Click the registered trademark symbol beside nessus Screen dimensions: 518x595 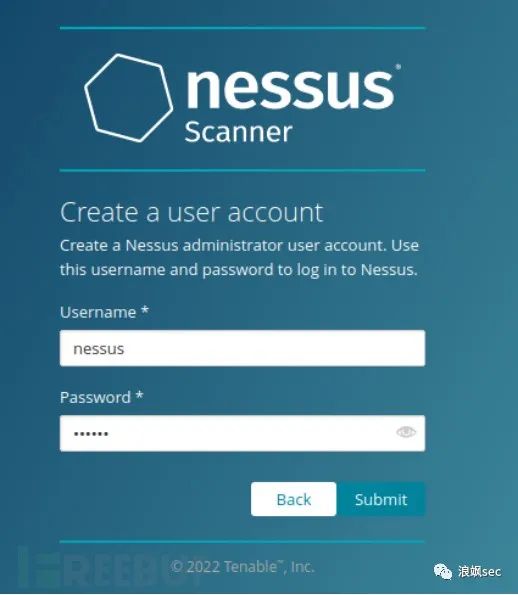click(x=398, y=67)
